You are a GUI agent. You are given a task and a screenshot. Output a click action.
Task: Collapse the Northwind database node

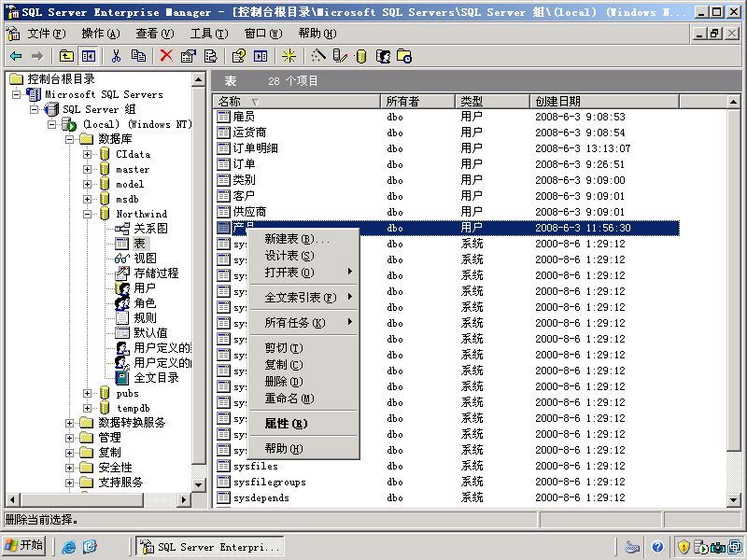[87, 215]
